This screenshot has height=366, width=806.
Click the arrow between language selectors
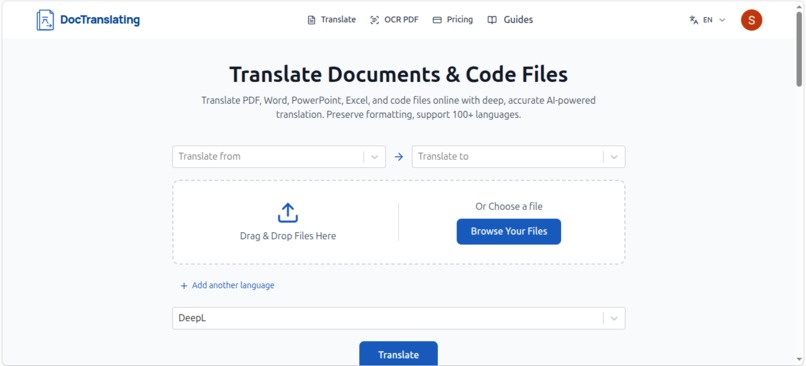point(399,157)
